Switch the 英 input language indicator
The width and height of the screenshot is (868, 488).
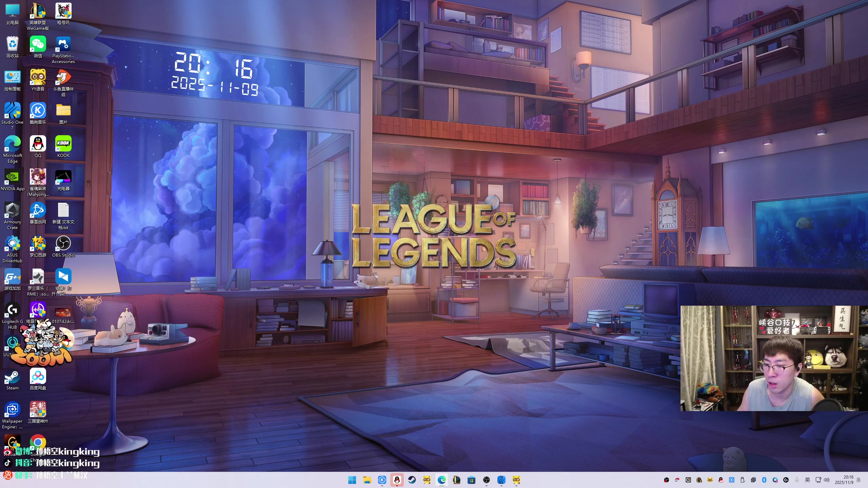(x=807, y=480)
